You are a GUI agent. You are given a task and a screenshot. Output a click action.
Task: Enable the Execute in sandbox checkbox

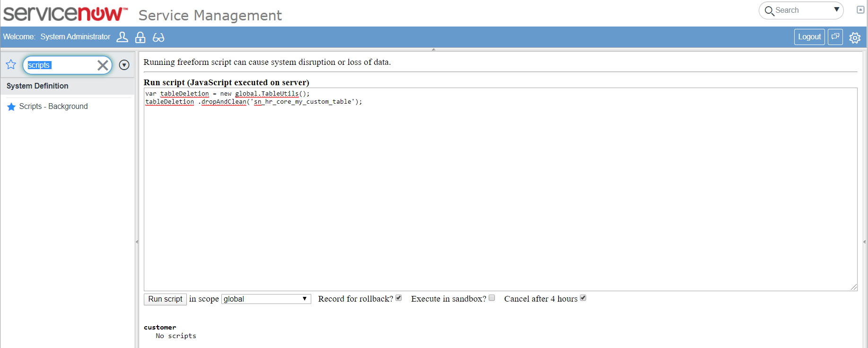(491, 298)
